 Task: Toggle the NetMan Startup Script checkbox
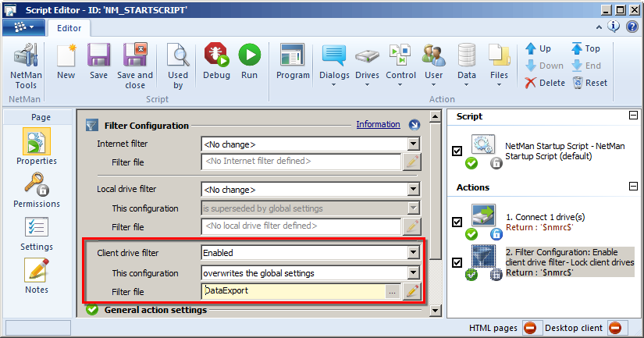tap(457, 151)
